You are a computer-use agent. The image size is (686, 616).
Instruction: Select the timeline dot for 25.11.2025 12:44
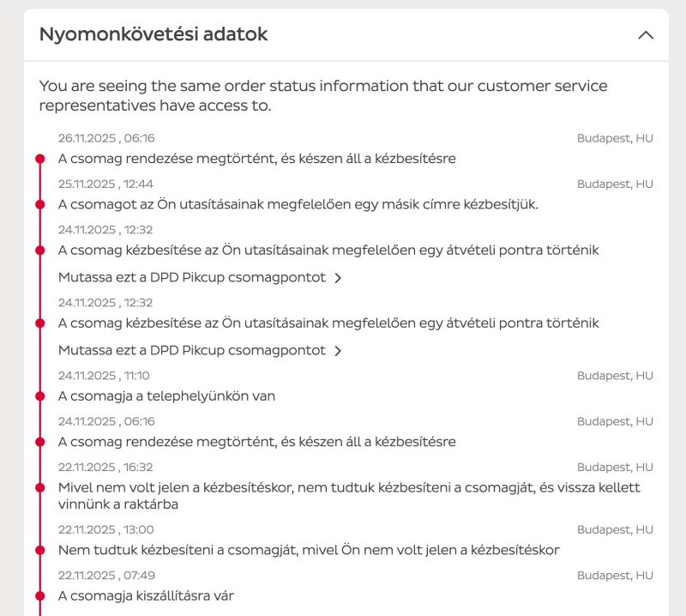39,204
